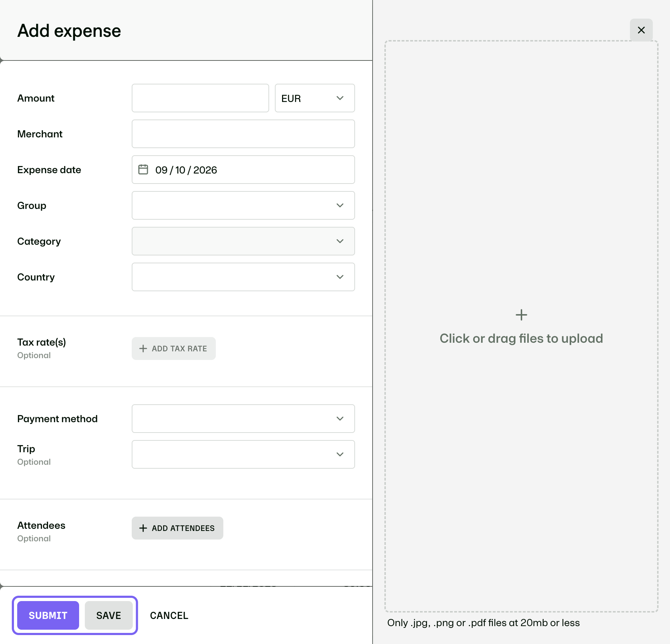Submit the expense

coord(48,615)
